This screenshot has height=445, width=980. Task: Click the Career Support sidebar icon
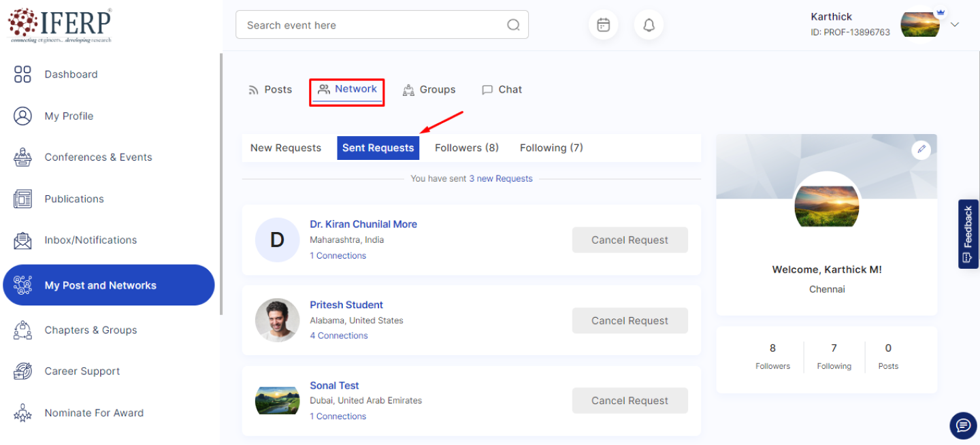23,372
